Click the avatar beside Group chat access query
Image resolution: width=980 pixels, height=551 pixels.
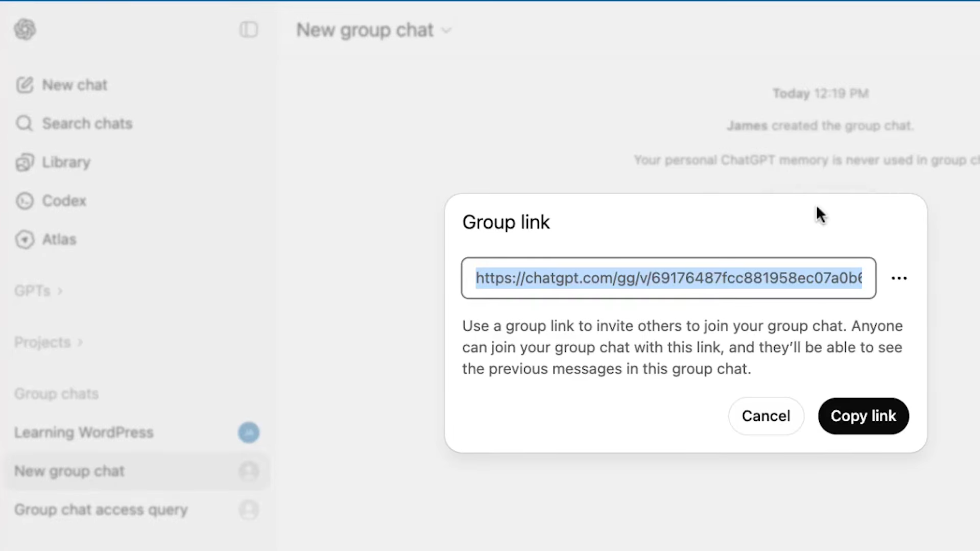pyautogui.click(x=249, y=510)
